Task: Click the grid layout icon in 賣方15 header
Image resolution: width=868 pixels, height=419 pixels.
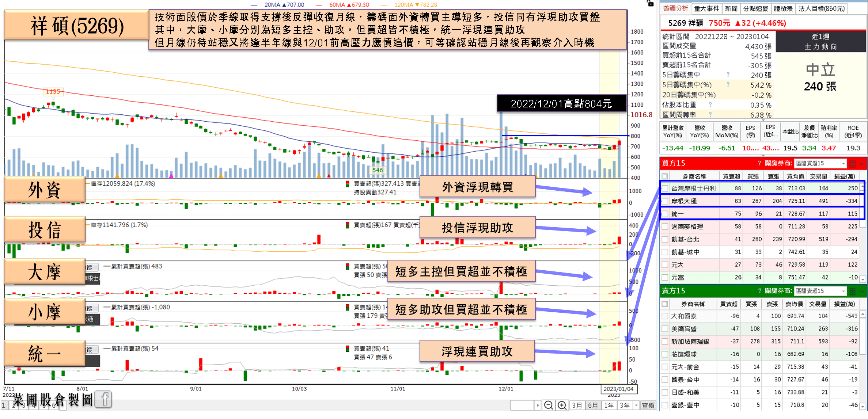Action: click(853, 291)
